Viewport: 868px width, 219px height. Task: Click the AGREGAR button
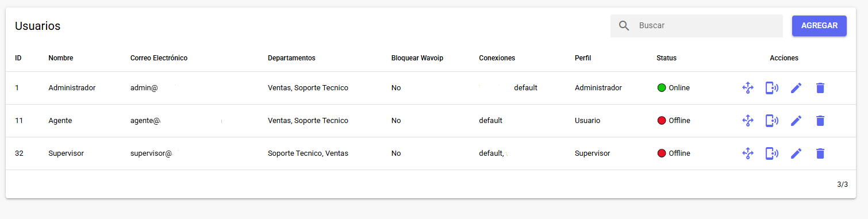pos(819,26)
